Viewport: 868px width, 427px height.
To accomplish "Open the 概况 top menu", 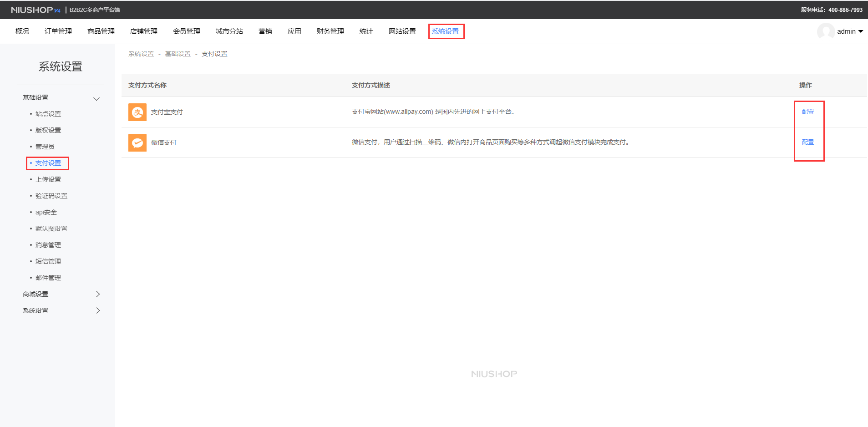I will click(22, 31).
